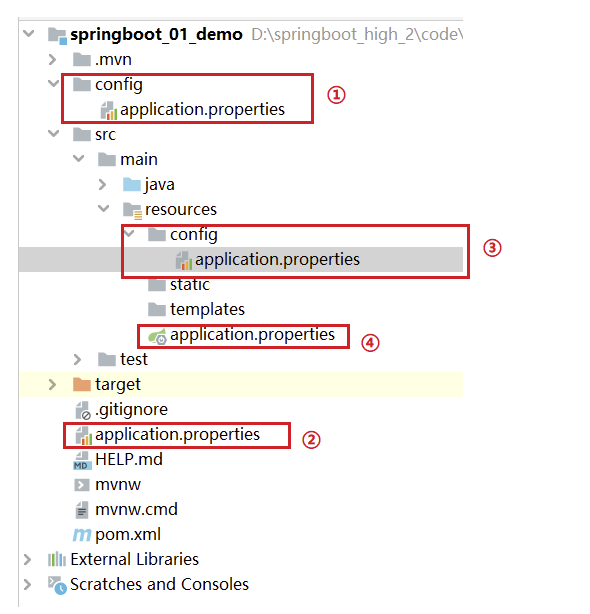Screen dimensions: 590x614
Task: Expand the test folder
Action: 78,359
